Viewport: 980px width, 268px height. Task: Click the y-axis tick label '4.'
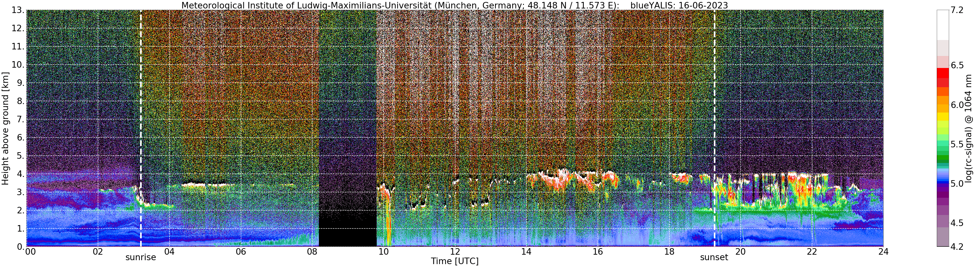click(x=20, y=174)
